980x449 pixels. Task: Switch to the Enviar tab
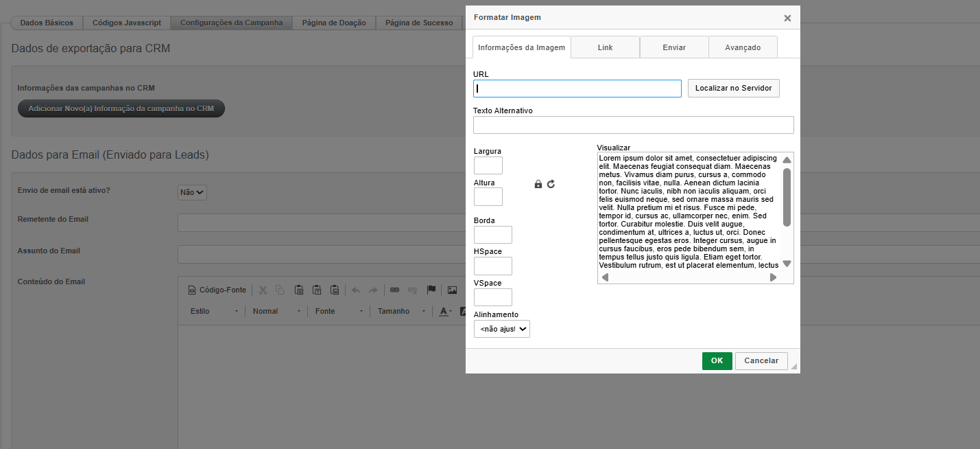coord(674,47)
